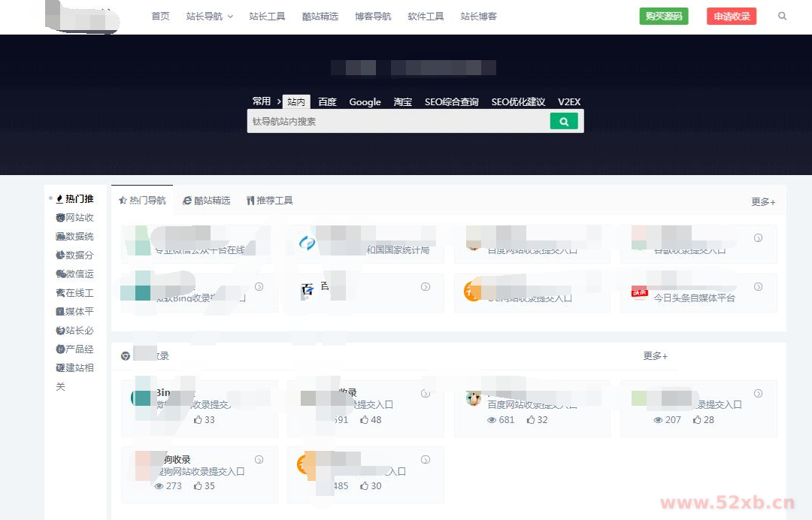812x520 pixels.
Task: Switch search source to Google
Action: click(365, 101)
